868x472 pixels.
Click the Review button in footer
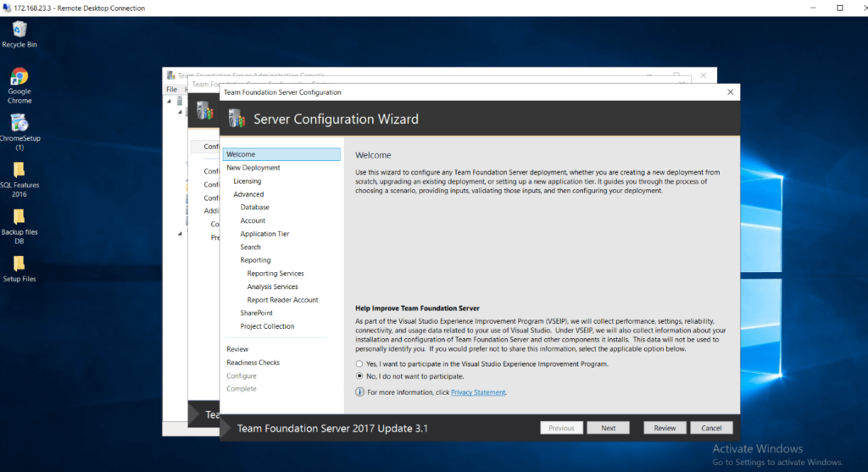pyautogui.click(x=665, y=428)
